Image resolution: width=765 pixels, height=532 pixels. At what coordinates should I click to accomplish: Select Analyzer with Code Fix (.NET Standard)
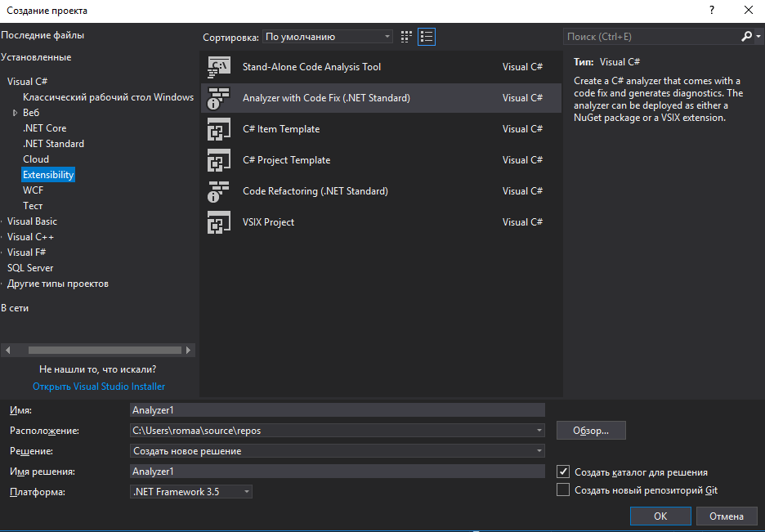click(x=381, y=98)
